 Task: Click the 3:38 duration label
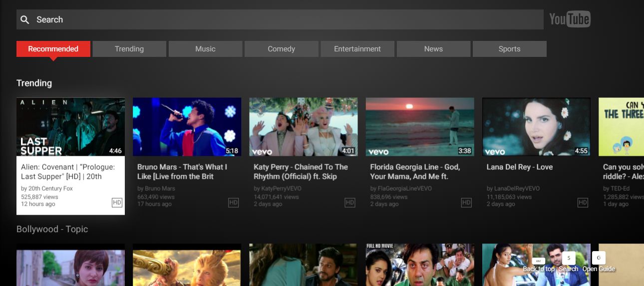465,151
